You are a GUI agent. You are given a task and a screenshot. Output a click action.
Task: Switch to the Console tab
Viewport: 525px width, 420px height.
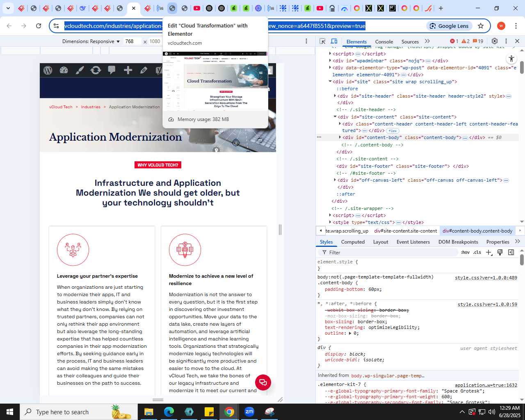point(384,41)
